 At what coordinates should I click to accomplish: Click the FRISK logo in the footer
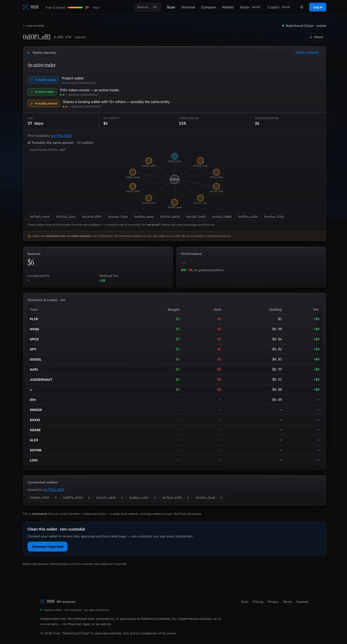47,602
